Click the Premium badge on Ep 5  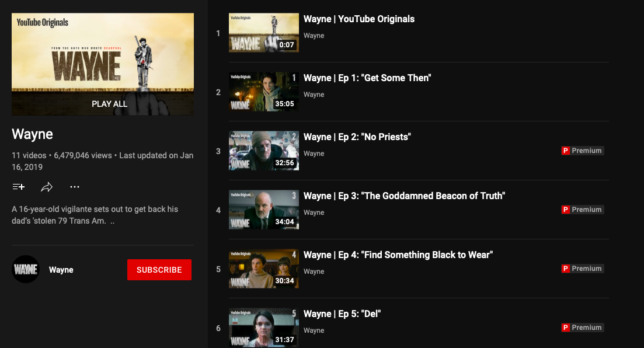pyautogui.click(x=582, y=328)
